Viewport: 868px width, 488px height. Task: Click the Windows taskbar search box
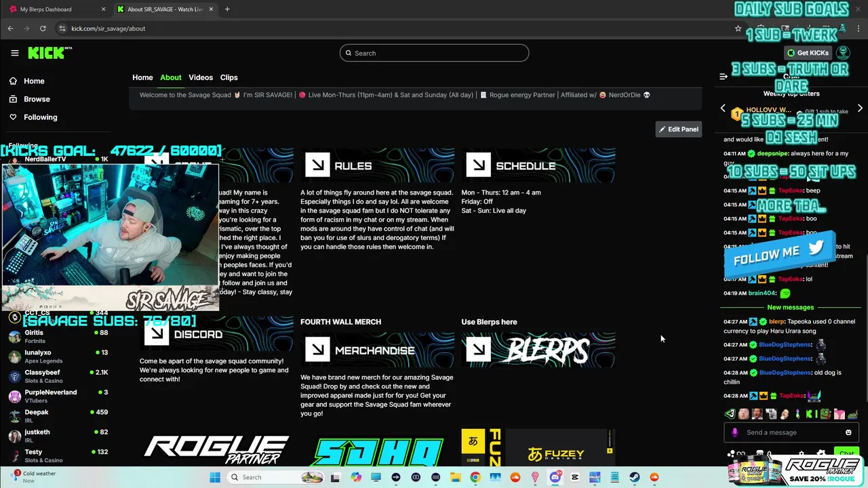[x=276, y=477]
